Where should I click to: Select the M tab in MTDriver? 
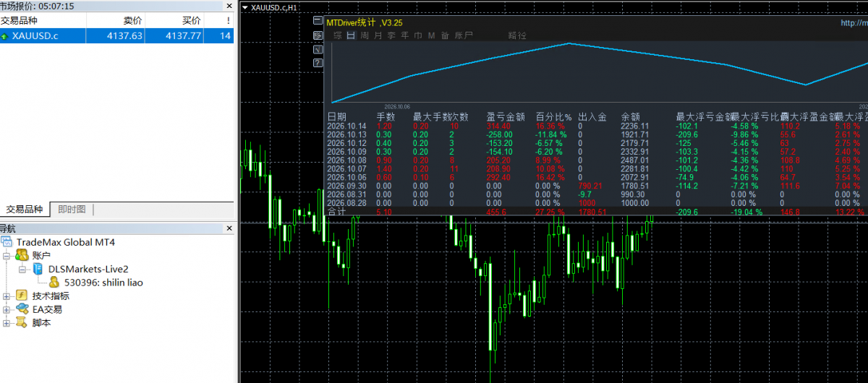point(432,35)
